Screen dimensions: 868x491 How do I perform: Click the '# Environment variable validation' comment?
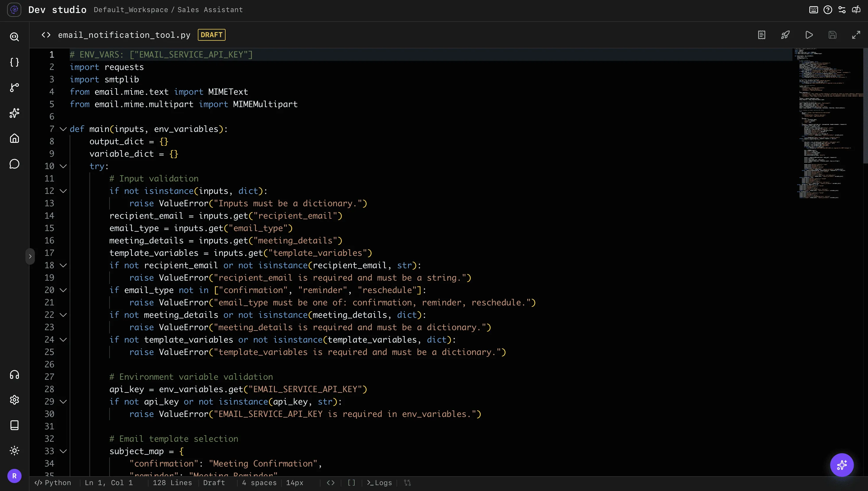(191, 377)
